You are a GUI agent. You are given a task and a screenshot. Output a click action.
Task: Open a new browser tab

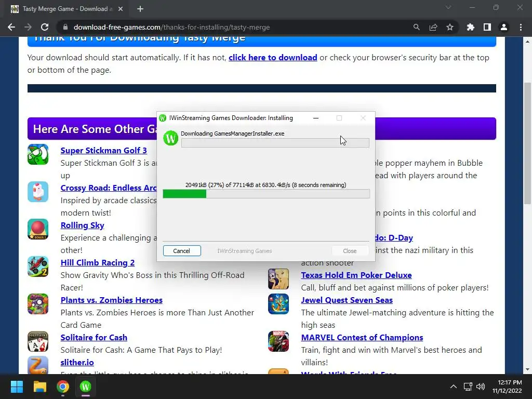pos(140,9)
